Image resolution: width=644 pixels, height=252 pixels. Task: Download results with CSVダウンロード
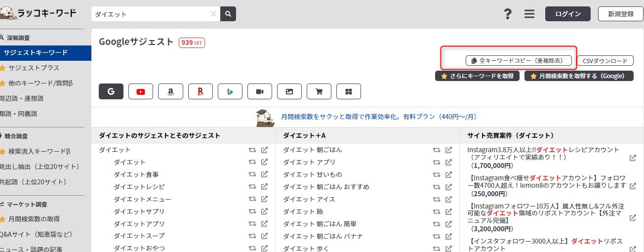point(605,61)
